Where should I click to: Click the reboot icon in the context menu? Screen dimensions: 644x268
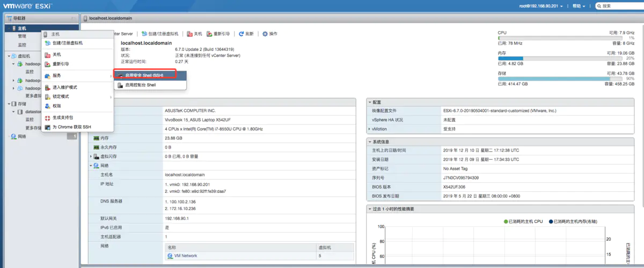[47, 64]
